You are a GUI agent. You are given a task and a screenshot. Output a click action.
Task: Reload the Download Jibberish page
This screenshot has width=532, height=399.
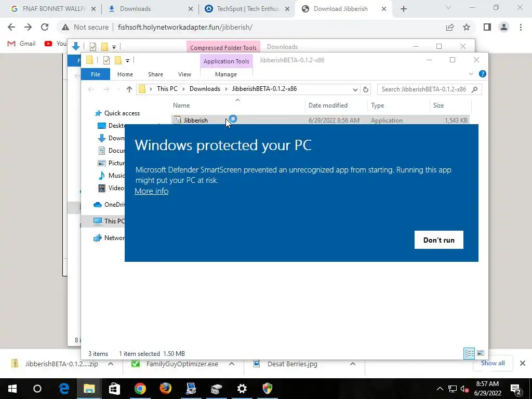click(45, 27)
